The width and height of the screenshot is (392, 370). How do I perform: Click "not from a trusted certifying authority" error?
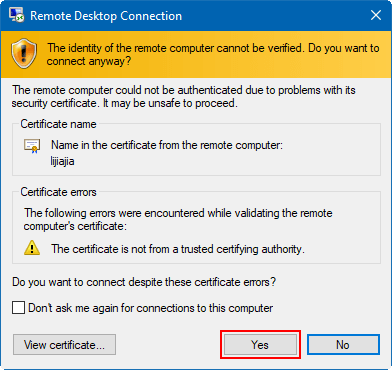point(178,249)
